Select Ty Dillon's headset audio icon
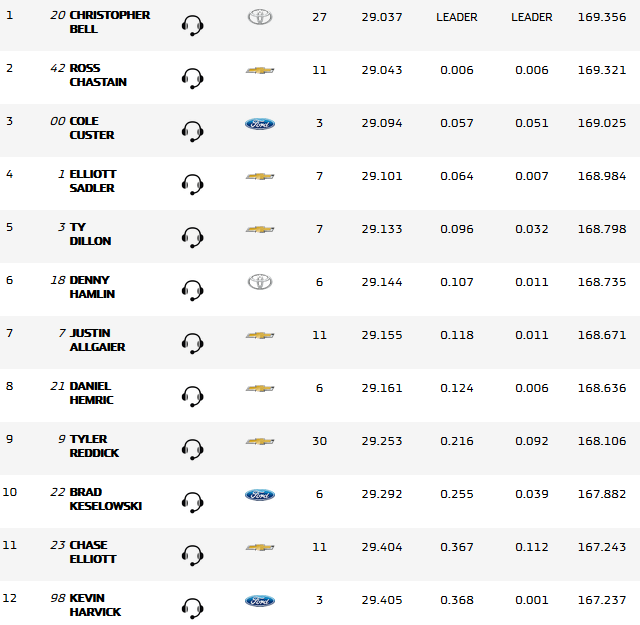Screen dimensions: 640x625 pos(193,237)
